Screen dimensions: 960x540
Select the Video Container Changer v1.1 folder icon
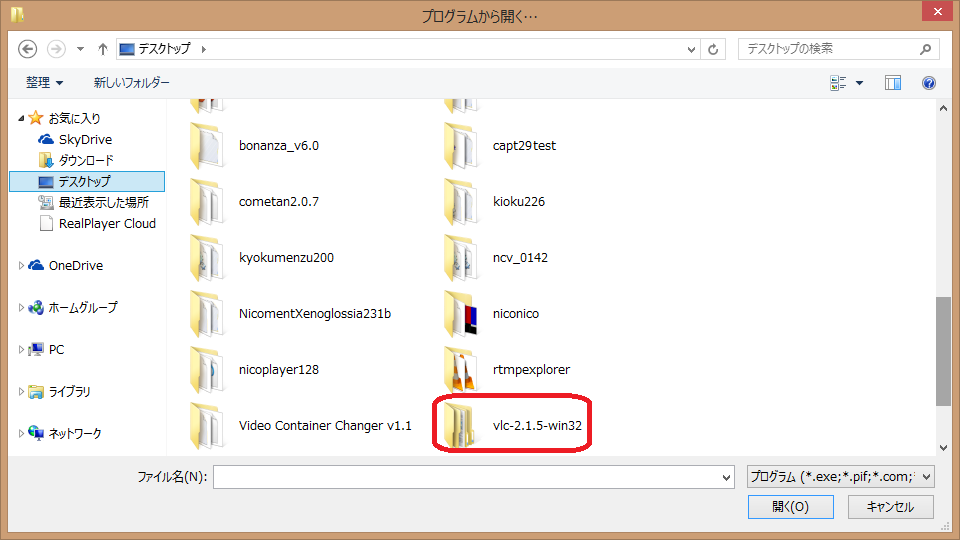point(207,426)
